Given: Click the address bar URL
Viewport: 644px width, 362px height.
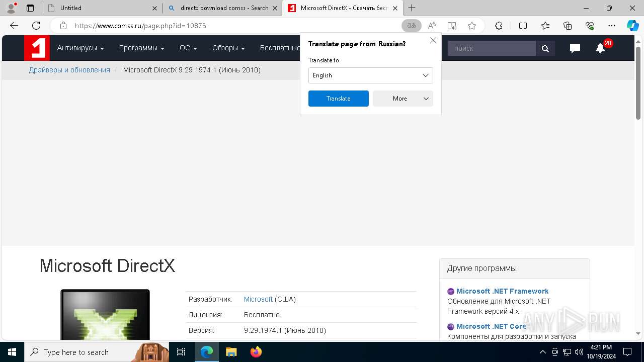Looking at the screenshot, I should [x=140, y=26].
